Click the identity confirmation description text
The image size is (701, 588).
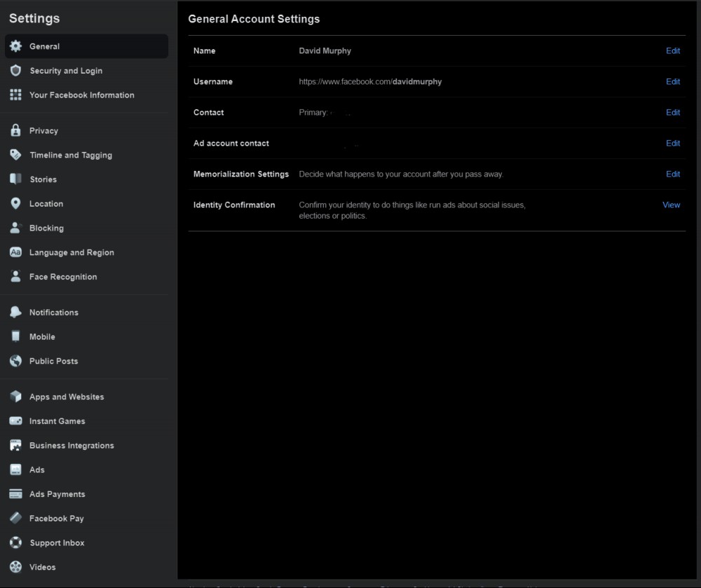click(x=412, y=210)
